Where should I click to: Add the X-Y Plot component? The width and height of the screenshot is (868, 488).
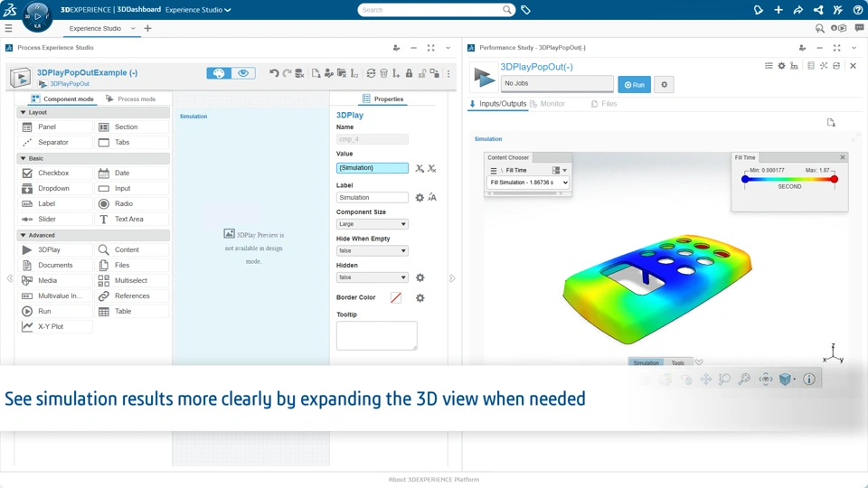[54, 326]
